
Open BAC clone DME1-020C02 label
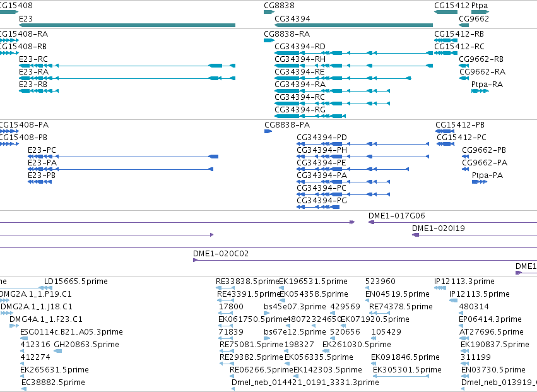221,254
